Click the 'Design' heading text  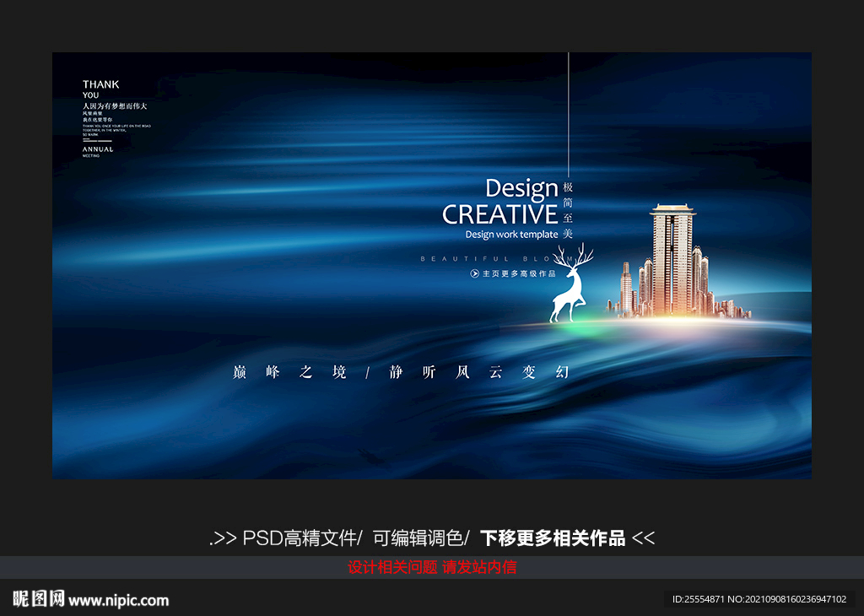click(521, 188)
